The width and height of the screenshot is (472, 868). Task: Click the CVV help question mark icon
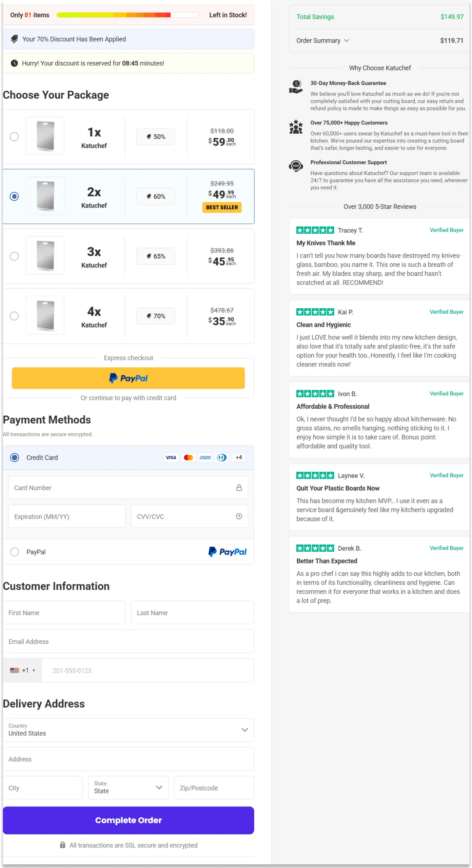coord(239,516)
